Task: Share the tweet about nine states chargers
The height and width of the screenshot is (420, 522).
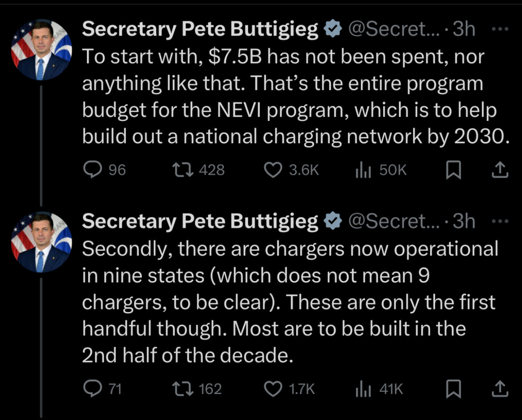Action: (500, 389)
